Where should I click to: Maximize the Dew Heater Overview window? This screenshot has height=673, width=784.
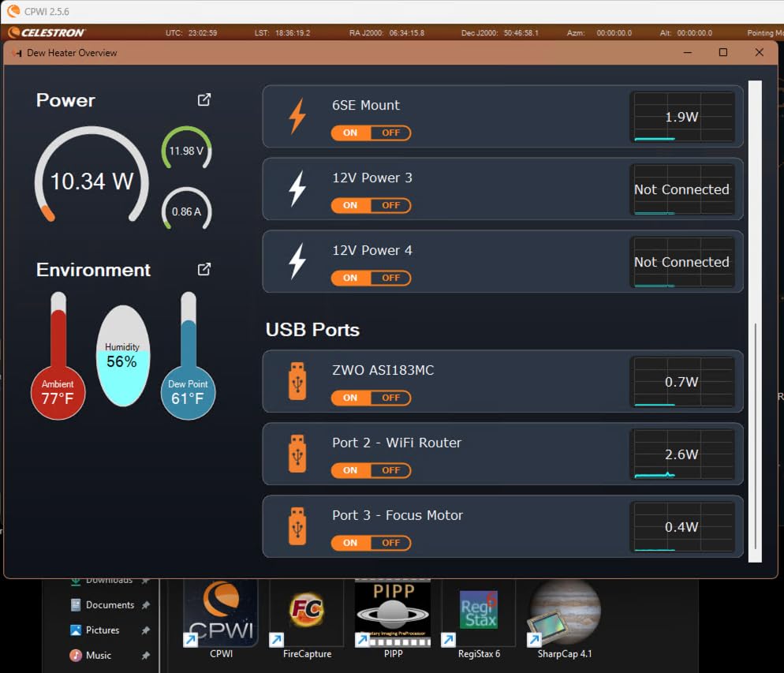pyautogui.click(x=723, y=53)
